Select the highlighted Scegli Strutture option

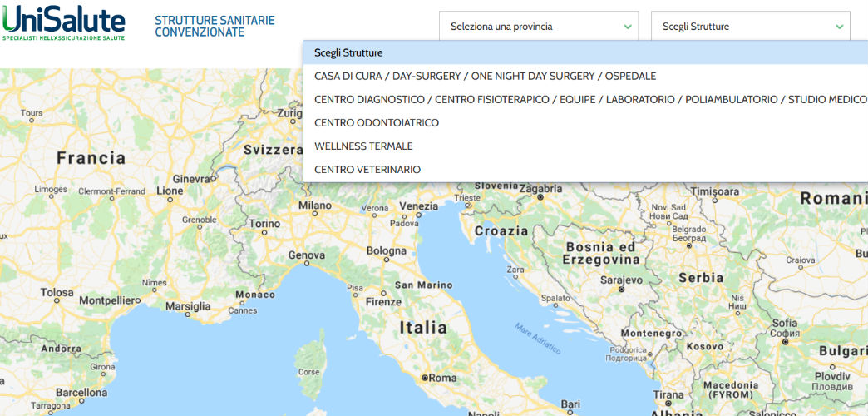(x=585, y=53)
